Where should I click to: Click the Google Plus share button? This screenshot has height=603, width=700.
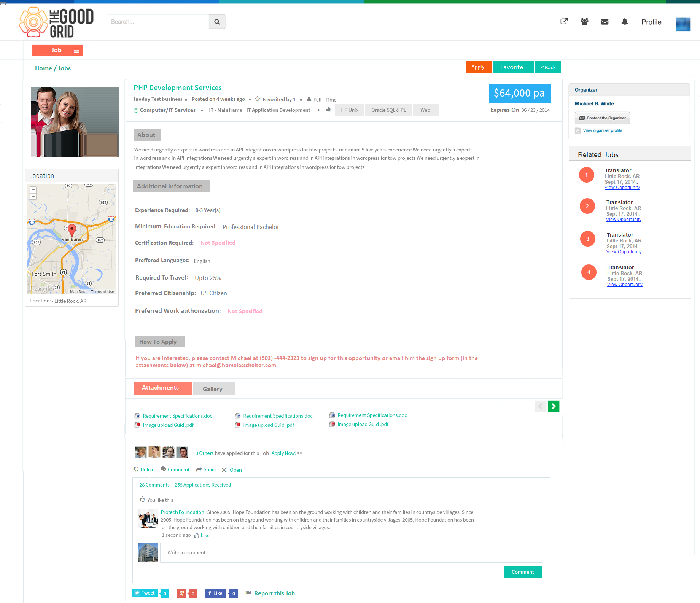[x=182, y=593]
